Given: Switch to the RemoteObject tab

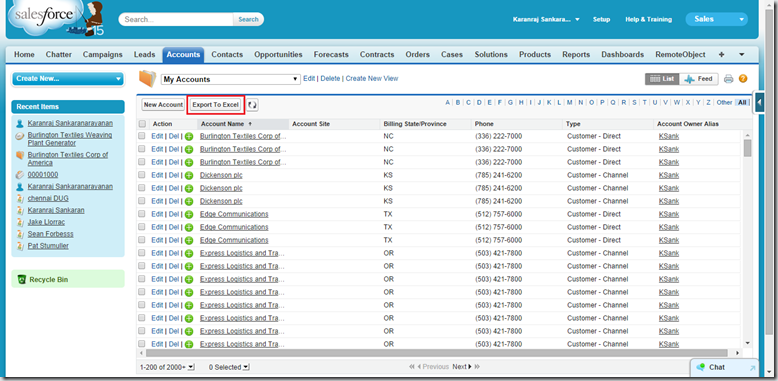Looking at the screenshot, I should pos(680,55).
